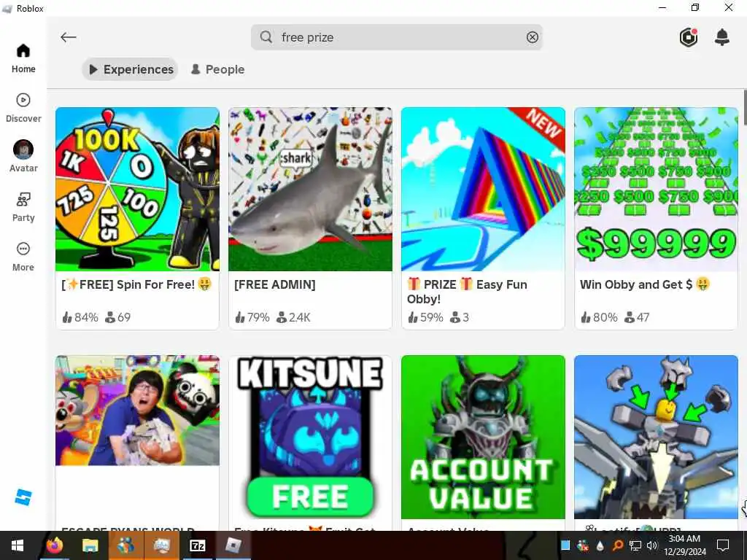Open the PRIZE Easy Fun Obby thumbnail

coord(483,189)
